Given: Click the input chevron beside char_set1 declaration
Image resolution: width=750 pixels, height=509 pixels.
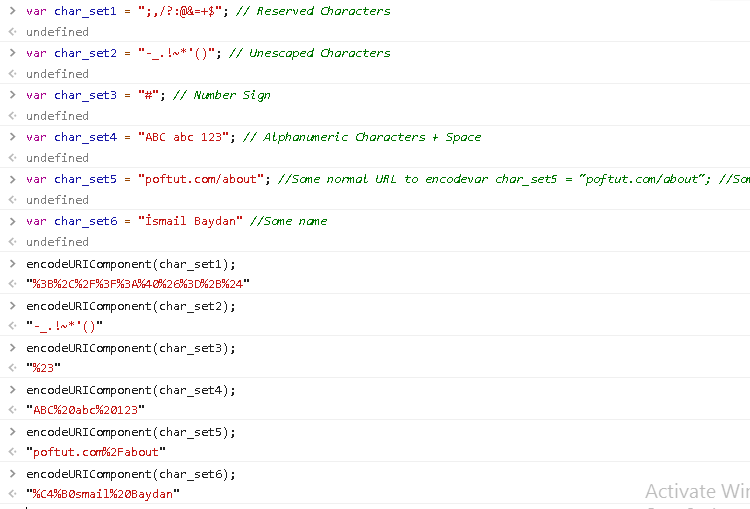Looking at the screenshot, I should (13, 11).
